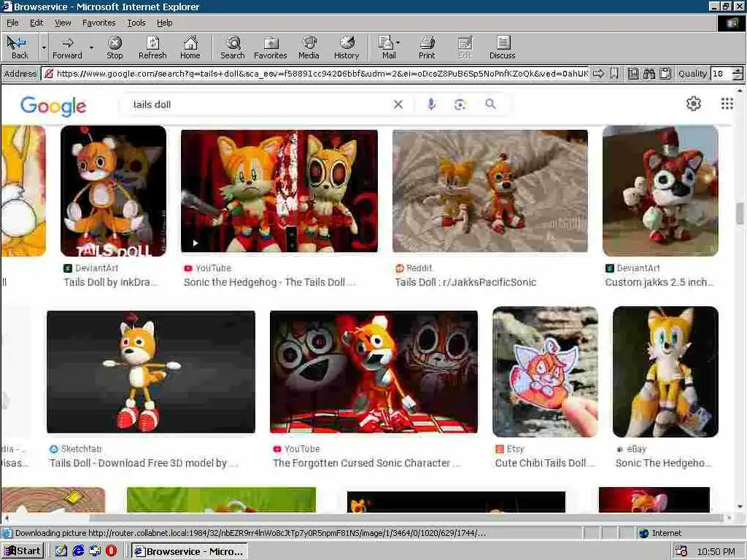Launch Opera from the quick launch bar
747x560 pixels.
point(111,551)
